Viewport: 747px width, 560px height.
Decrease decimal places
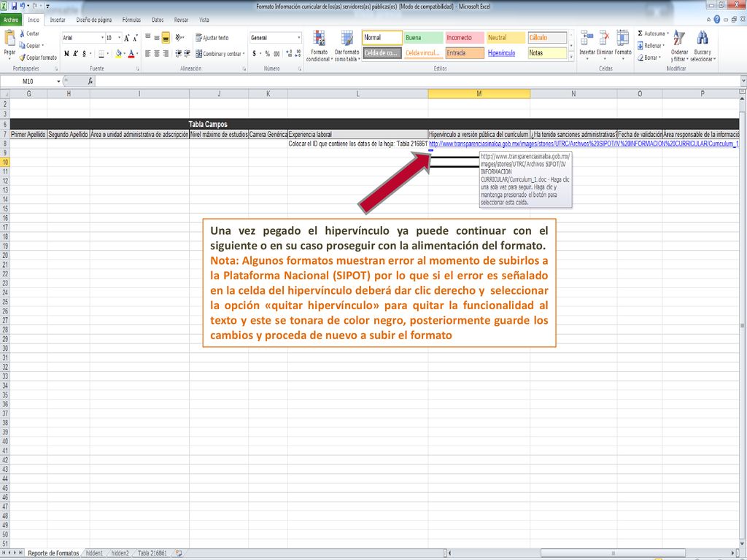(298, 54)
